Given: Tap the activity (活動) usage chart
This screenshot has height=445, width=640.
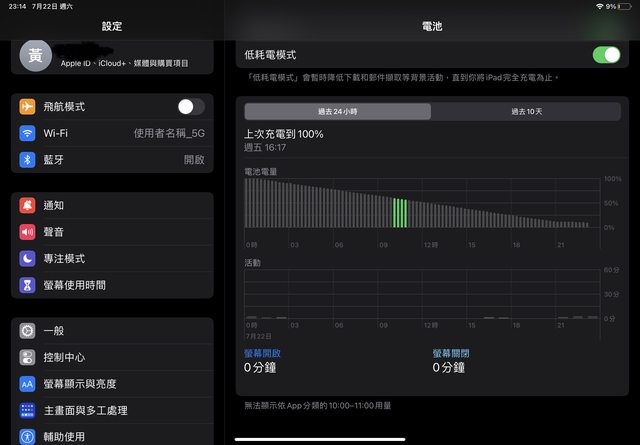Looking at the screenshot, I should [x=420, y=294].
